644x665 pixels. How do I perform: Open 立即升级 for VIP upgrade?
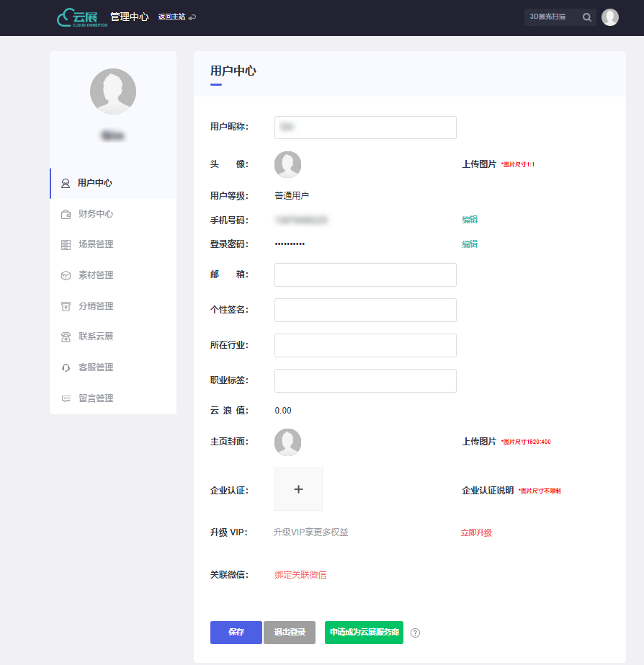(476, 532)
